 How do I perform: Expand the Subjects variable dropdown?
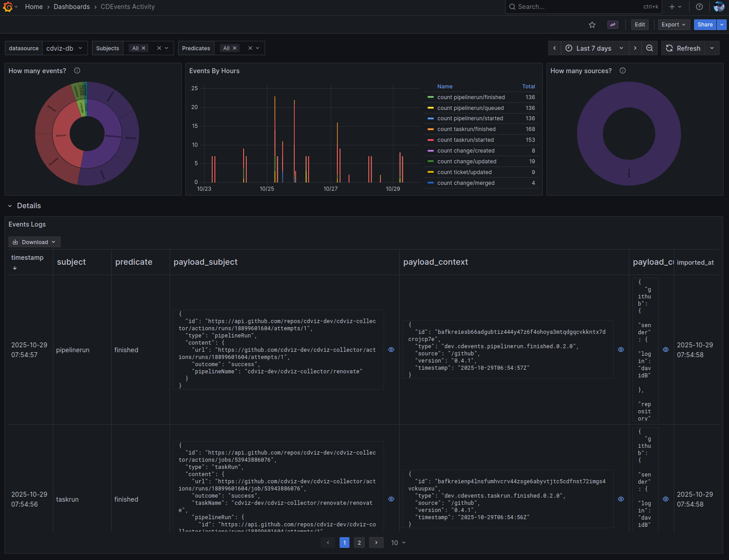coord(166,48)
